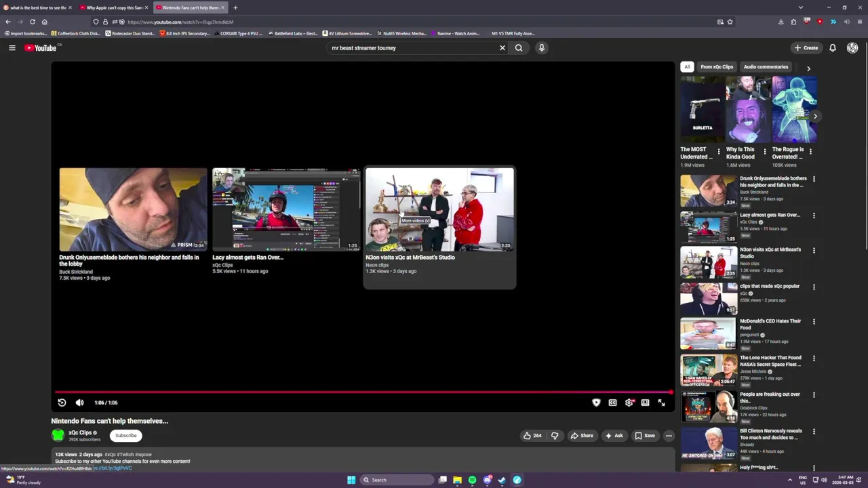The image size is (868, 488).
Task: Go to YouTube home via the logo
Action: (41, 47)
